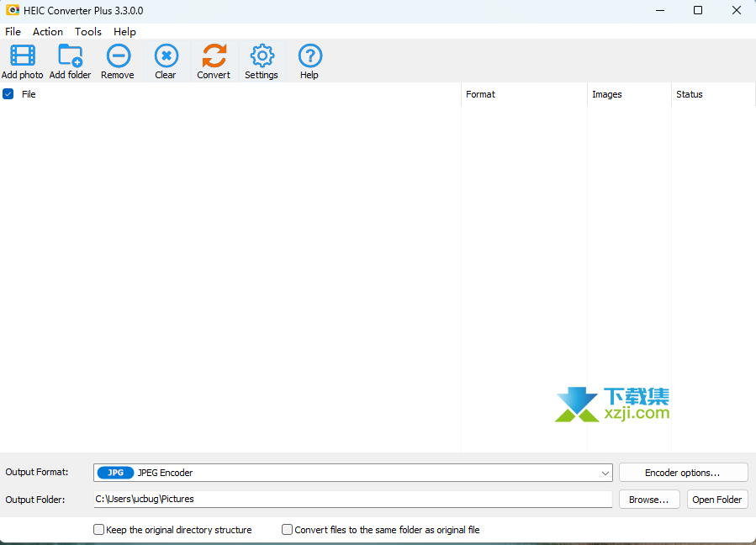Image resolution: width=756 pixels, height=545 pixels.
Task: Click the Status column header
Action: 712,94
